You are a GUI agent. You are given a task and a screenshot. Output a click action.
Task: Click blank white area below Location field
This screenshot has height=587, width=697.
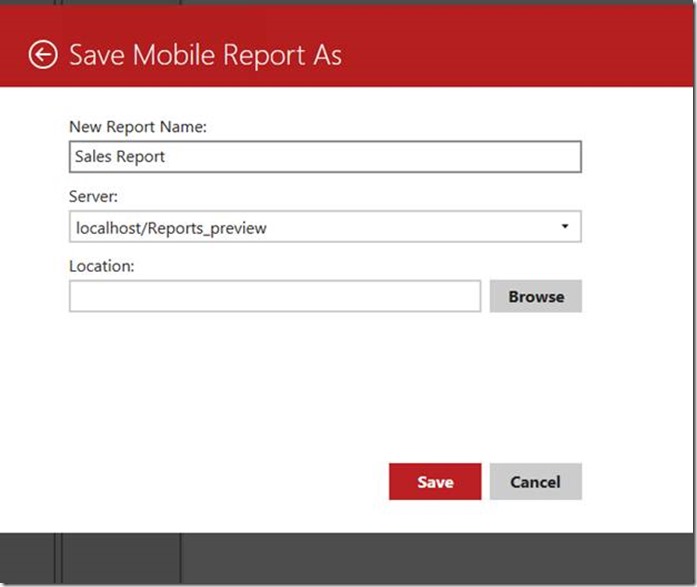(324, 380)
